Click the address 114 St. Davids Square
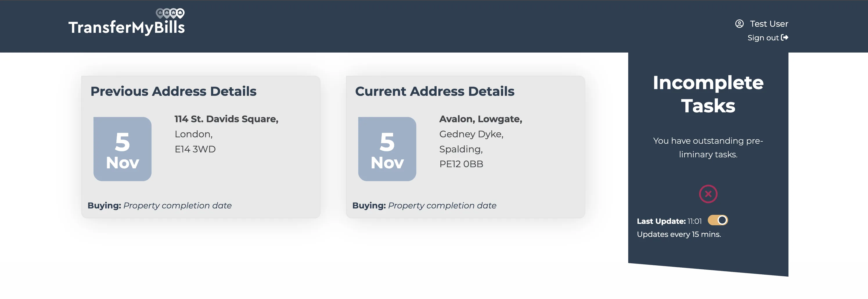The image size is (868, 299). (226, 119)
